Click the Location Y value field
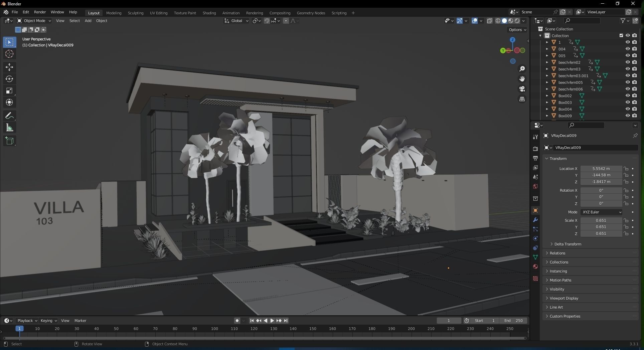Viewport: 644px width, 350px height. (x=601, y=175)
